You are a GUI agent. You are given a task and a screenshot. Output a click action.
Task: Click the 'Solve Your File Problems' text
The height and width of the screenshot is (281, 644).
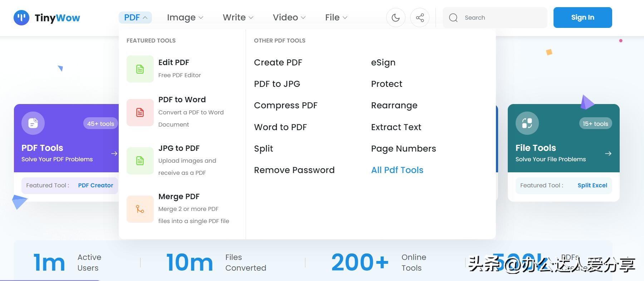pyautogui.click(x=551, y=159)
